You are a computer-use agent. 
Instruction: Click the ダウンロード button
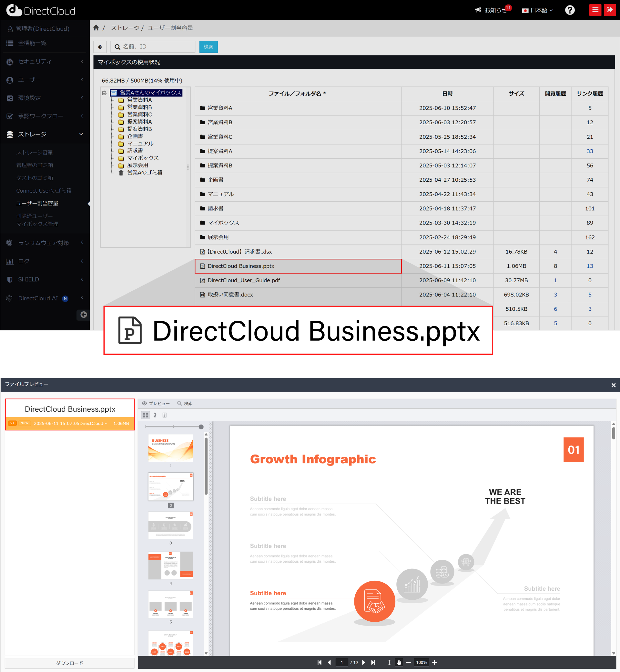coord(69,663)
